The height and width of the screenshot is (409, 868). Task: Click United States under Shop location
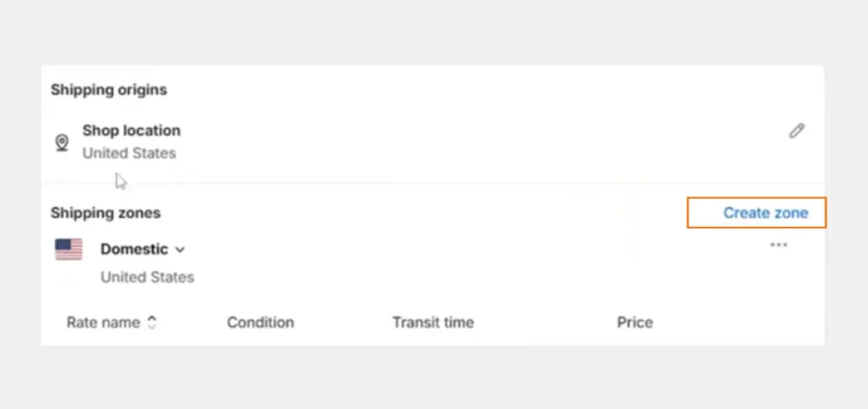pyautogui.click(x=129, y=153)
